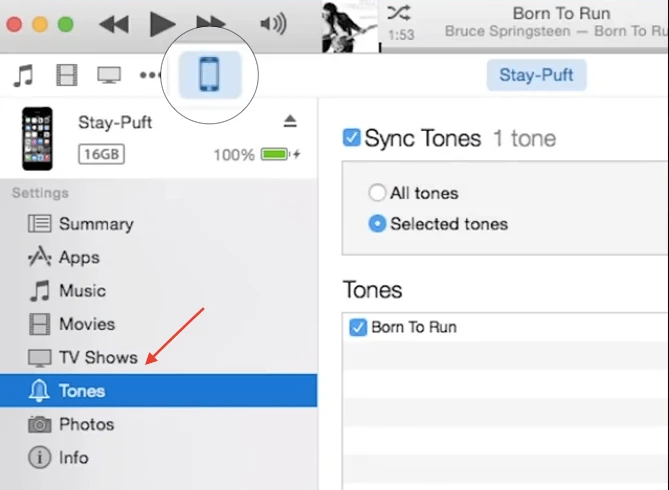
Task: Open the TV Shows monitor icon
Action: coord(108,75)
